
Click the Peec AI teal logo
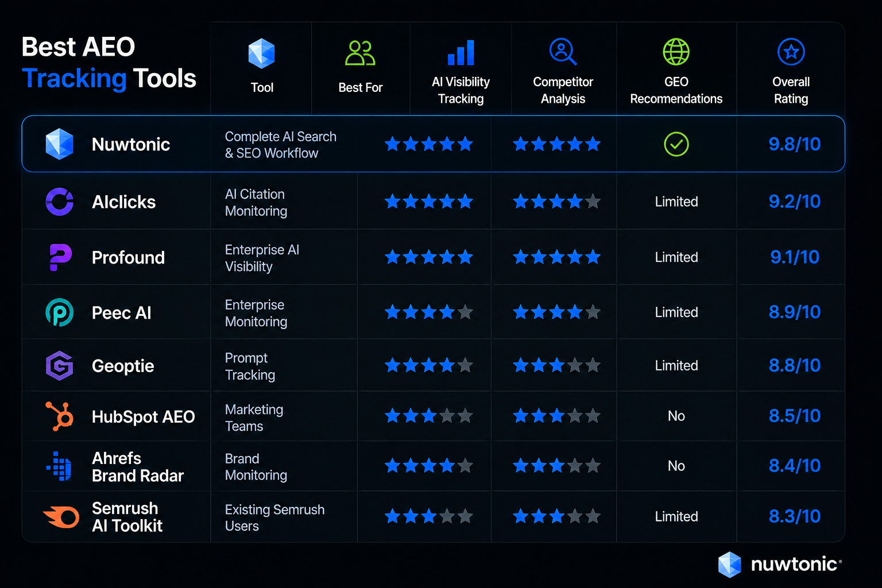(x=60, y=312)
